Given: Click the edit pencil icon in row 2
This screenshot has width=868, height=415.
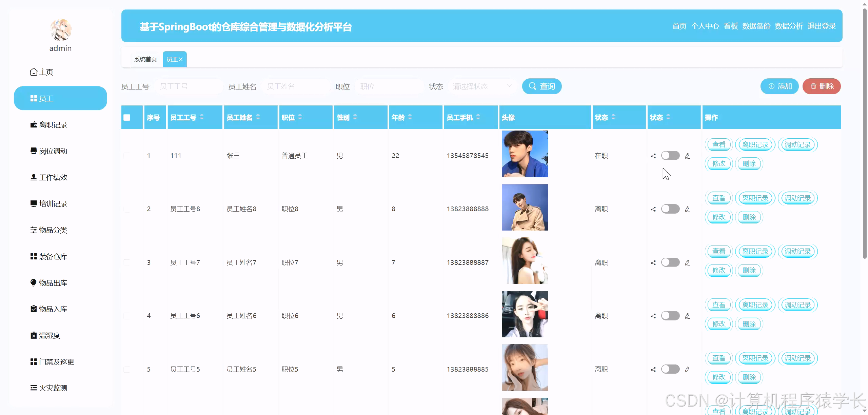Looking at the screenshot, I should 688,209.
